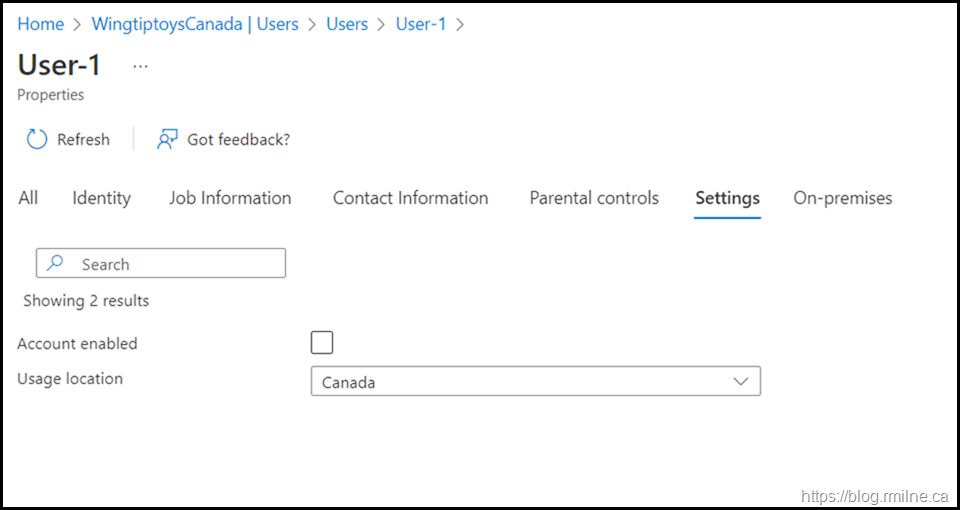Image resolution: width=960 pixels, height=510 pixels.
Task: Expand the Usage location dropdown
Action: click(x=535, y=381)
